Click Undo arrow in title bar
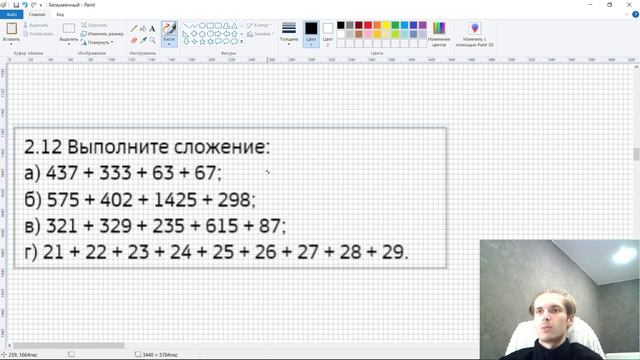640x360 pixels. [25, 5]
